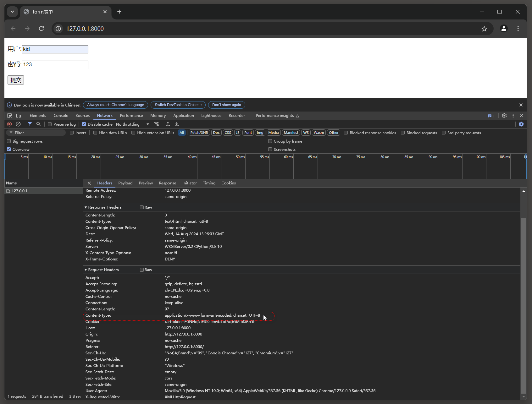Image resolution: width=532 pixels, height=404 pixels.
Task: Collapse the Response Headers section
Action: pos(86,207)
